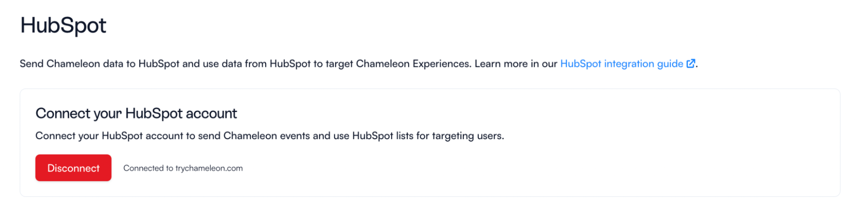Viewport: 868px width, 206px height.
Task: Click the external link arrow icon
Action: pyautogui.click(x=690, y=63)
